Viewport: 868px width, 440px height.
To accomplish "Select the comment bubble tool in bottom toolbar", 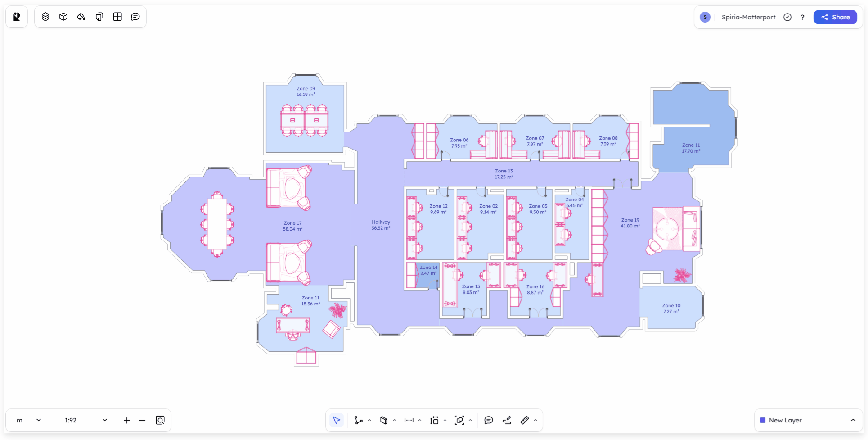I will [489, 420].
